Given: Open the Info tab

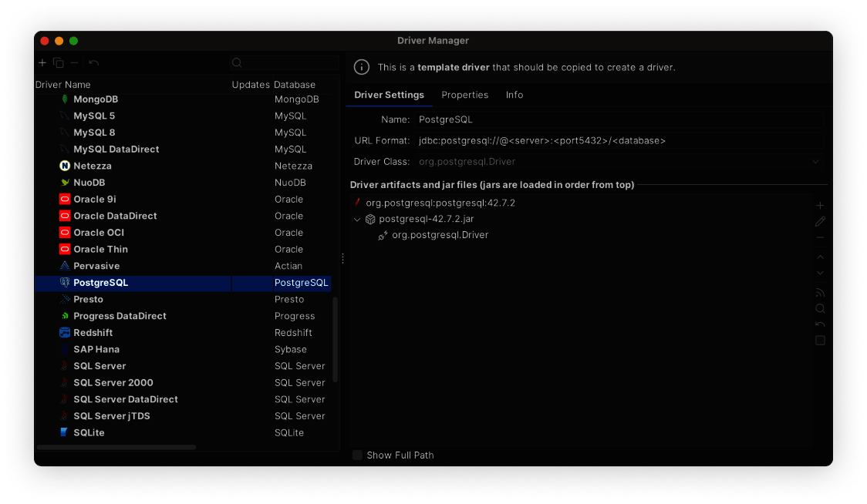Looking at the screenshot, I should pos(514,95).
